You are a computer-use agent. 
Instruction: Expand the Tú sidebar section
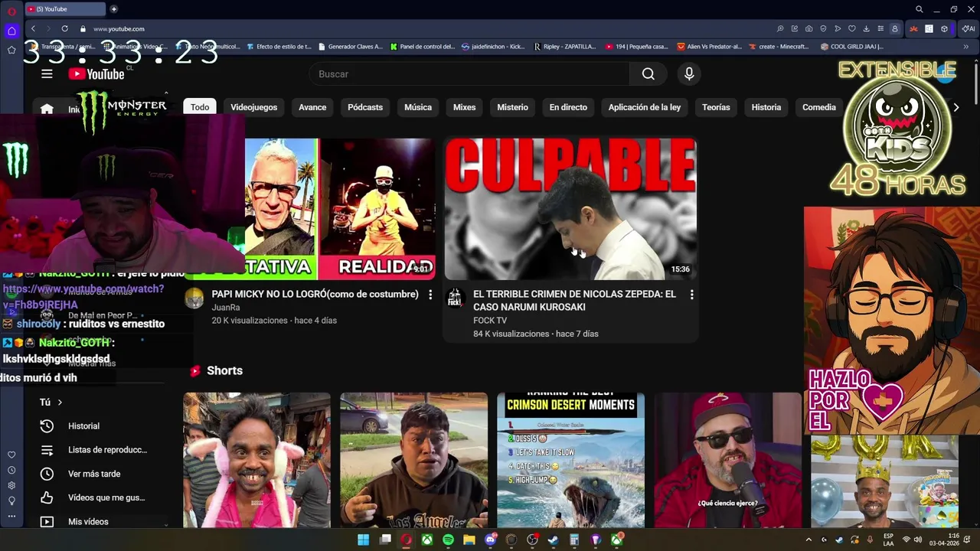(51, 402)
